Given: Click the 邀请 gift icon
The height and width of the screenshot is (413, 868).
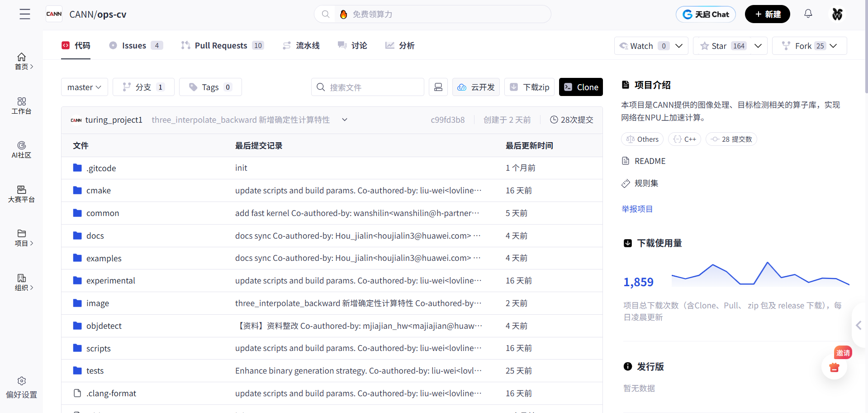Looking at the screenshot, I should 835,366.
